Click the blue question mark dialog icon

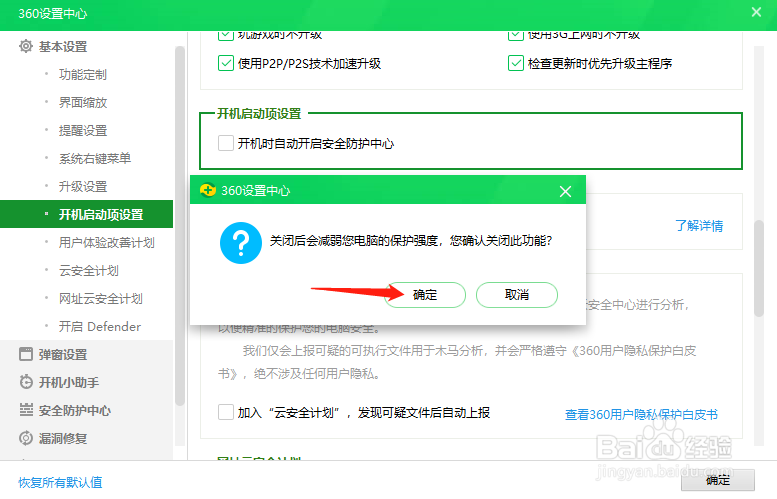pos(241,243)
